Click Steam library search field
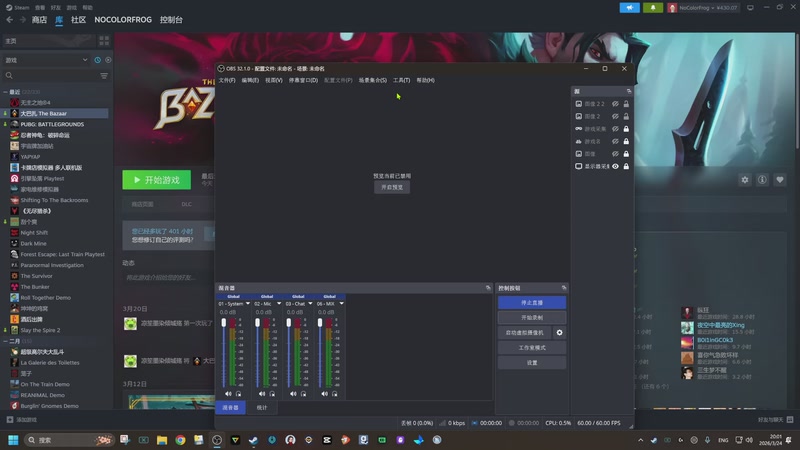Viewport: 800px width, 450px height. [52, 76]
